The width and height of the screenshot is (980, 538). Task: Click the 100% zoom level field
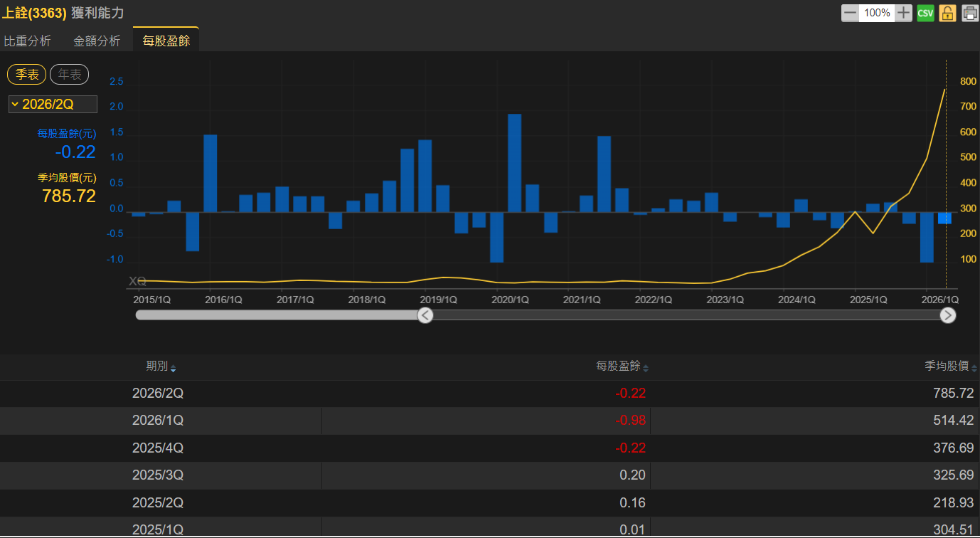click(877, 13)
